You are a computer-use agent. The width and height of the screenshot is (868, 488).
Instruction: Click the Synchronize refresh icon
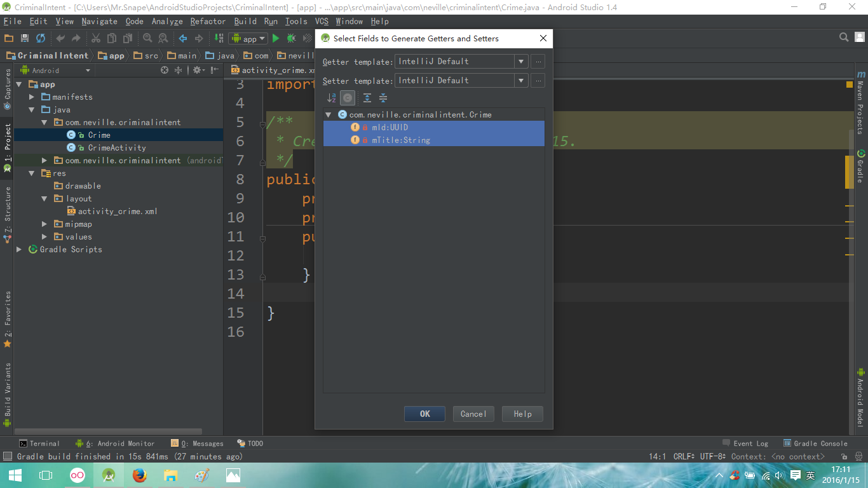[x=41, y=39]
